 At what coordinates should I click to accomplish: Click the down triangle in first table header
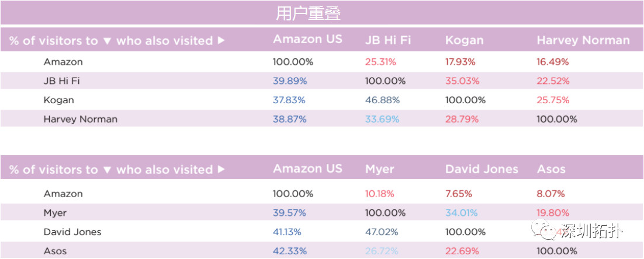pos(107,41)
